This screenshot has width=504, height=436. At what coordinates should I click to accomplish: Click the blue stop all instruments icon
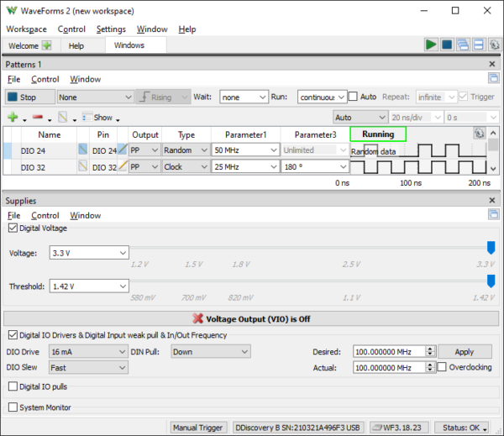pos(447,45)
